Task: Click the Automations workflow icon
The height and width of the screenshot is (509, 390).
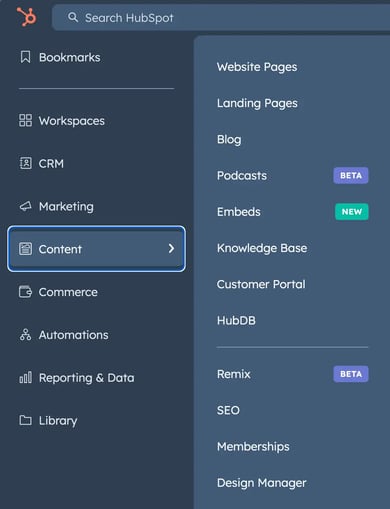Action: 25,335
